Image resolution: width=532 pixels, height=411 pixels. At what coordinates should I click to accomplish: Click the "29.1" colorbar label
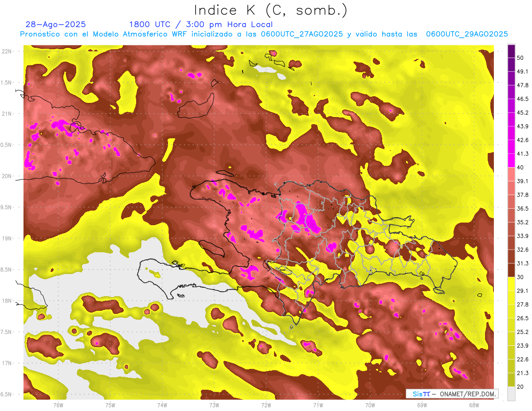522,291
